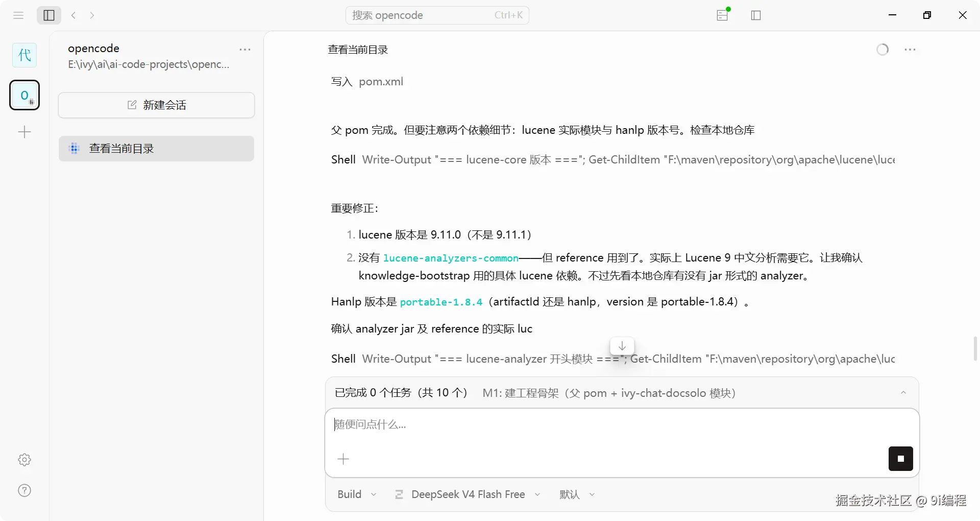Open the Build agent dropdown
Image resolution: width=980 pixels, height=521 pixels.
pyautogui.click(x=357, y=494)
